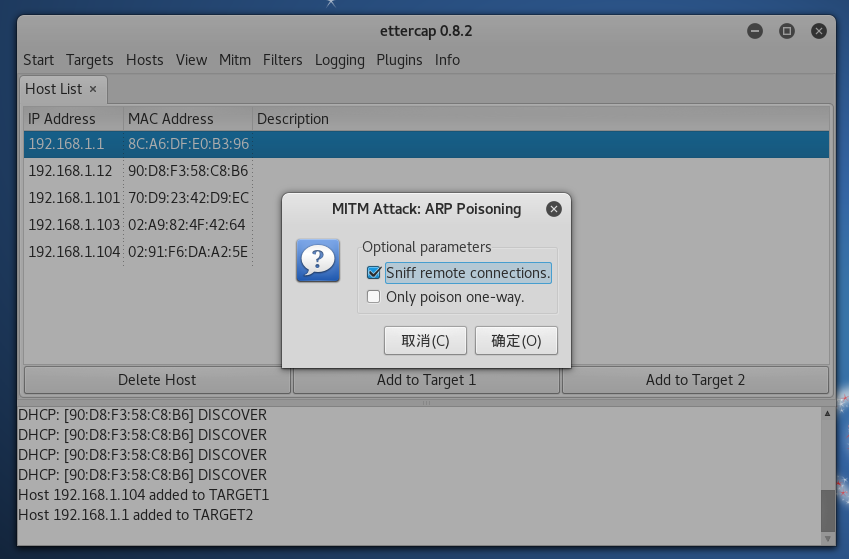Select host row 192.168.1.103
The image size is (849, 559).
[426, 225]
